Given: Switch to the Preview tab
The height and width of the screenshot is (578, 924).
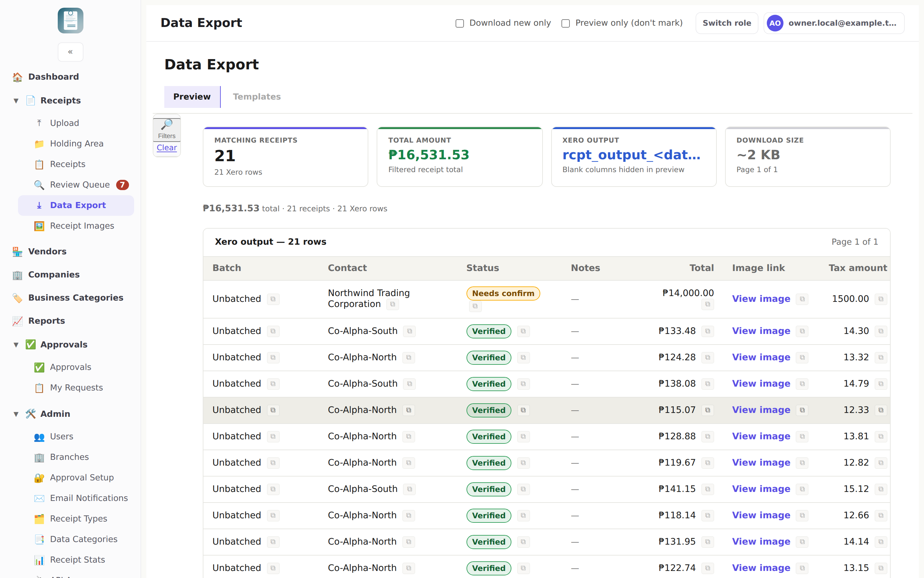Looking at the screenshot, I should click(192, 97).
